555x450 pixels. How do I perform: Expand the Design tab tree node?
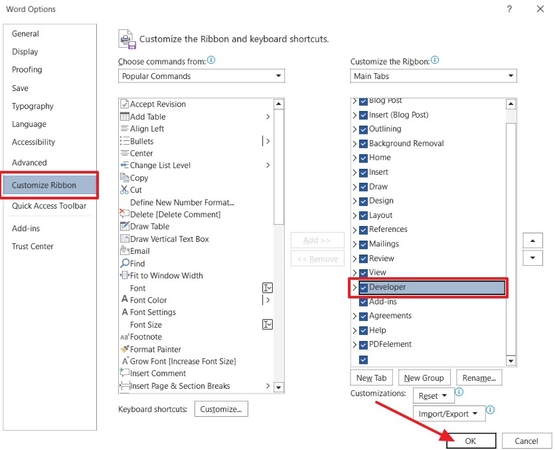point(354,201)
